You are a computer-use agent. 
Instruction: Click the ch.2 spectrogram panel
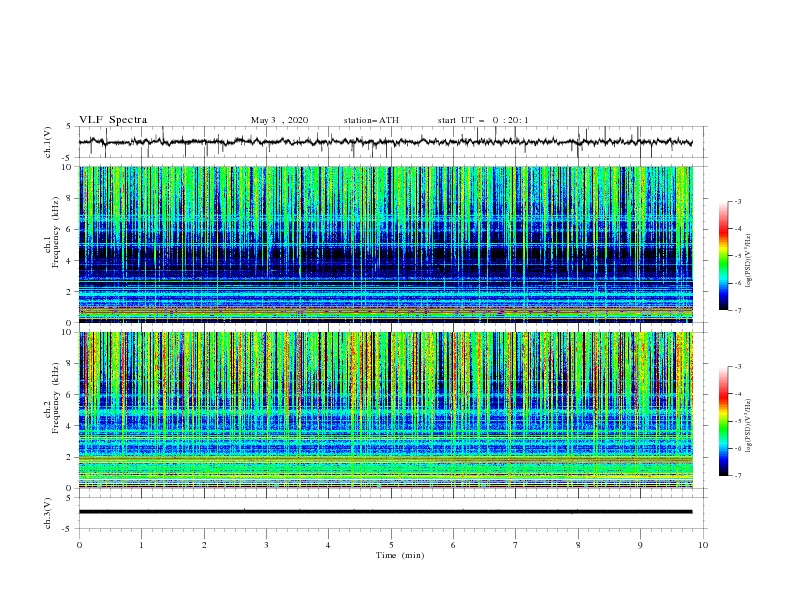point(386,410)
